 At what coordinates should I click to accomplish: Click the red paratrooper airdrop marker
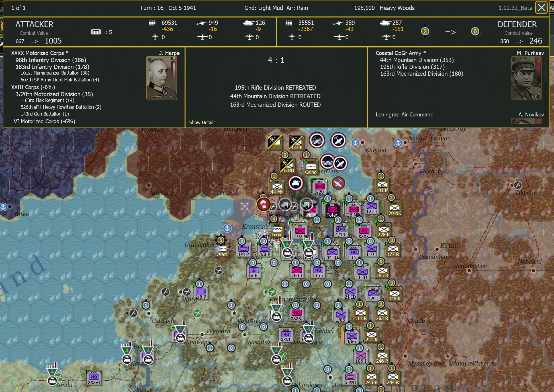click(x=263, y=204)
